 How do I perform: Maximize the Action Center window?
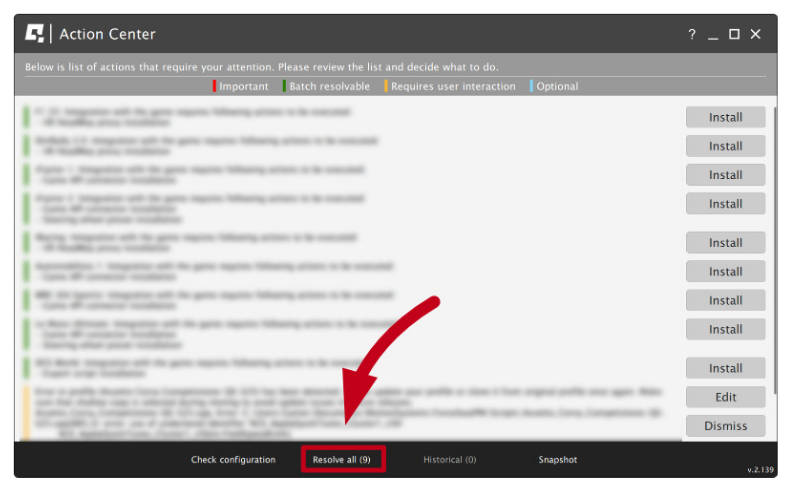pos(734,34)
